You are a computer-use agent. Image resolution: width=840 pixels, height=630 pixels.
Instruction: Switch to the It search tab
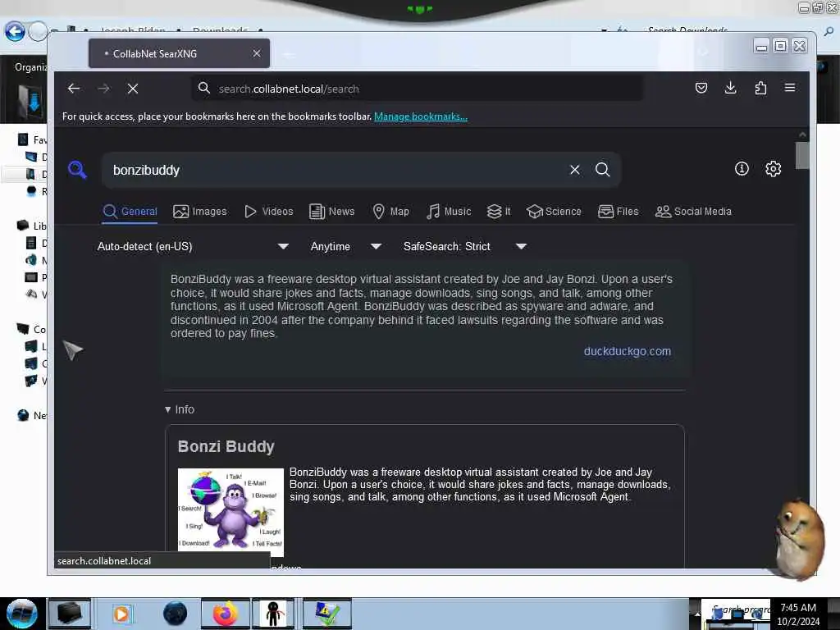click(x=499, y=212)
